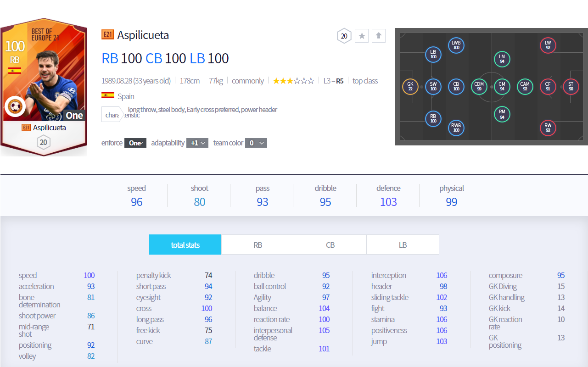Switch to the total stats tab
This screenshot has height=367, width=588.
point(185,245)
